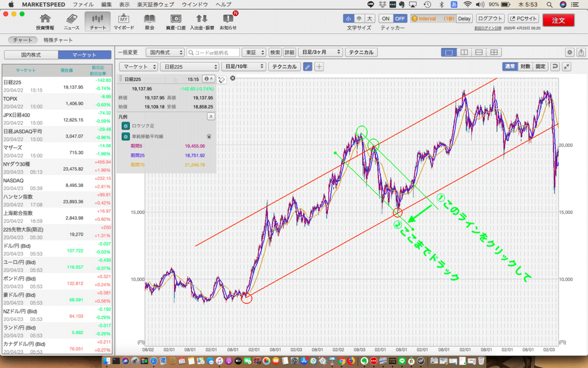
Task: Turn ticker ON
Action: pos(386,19)
